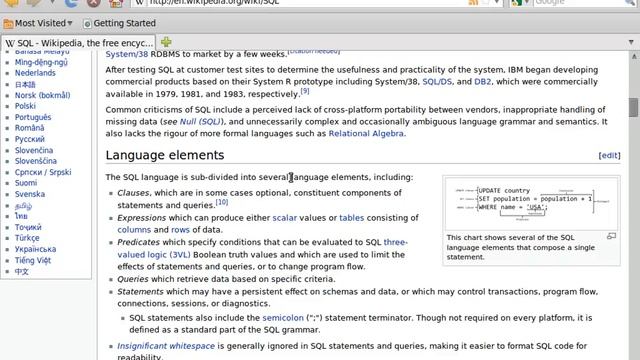Open the address bar history dropdown arrow
This screenshot has height=360, width=640.
coord(496,2)
